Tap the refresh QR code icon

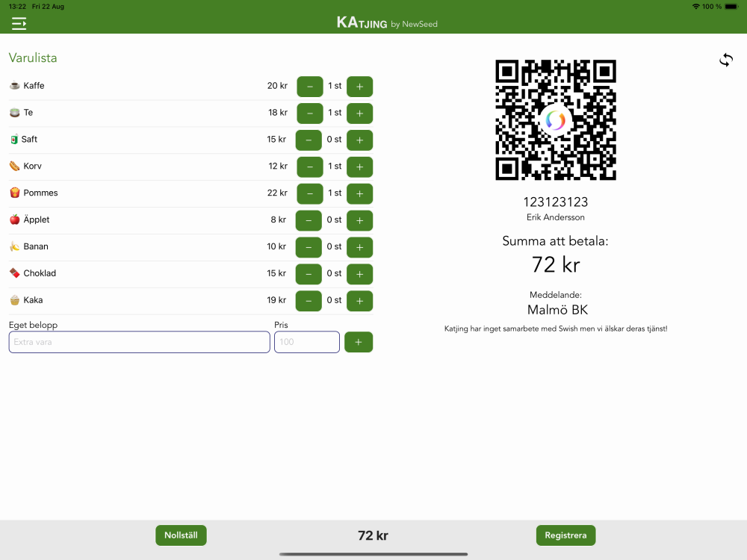point(726,60)
